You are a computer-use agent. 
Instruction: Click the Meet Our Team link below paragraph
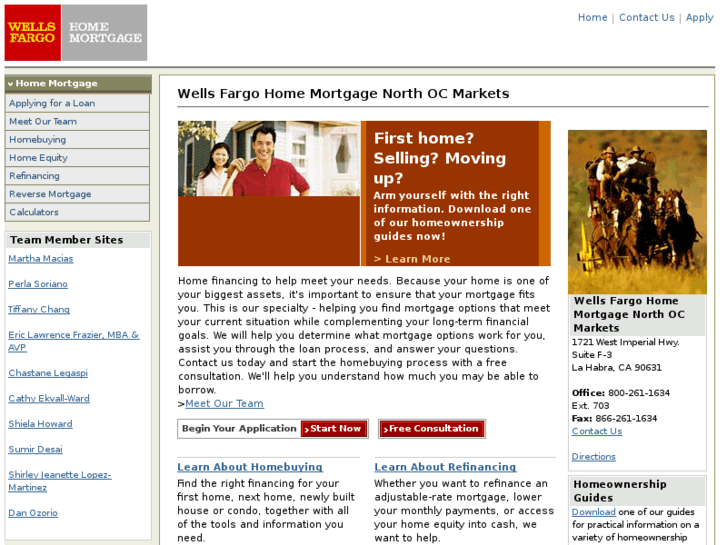click(x=224, y=404)
